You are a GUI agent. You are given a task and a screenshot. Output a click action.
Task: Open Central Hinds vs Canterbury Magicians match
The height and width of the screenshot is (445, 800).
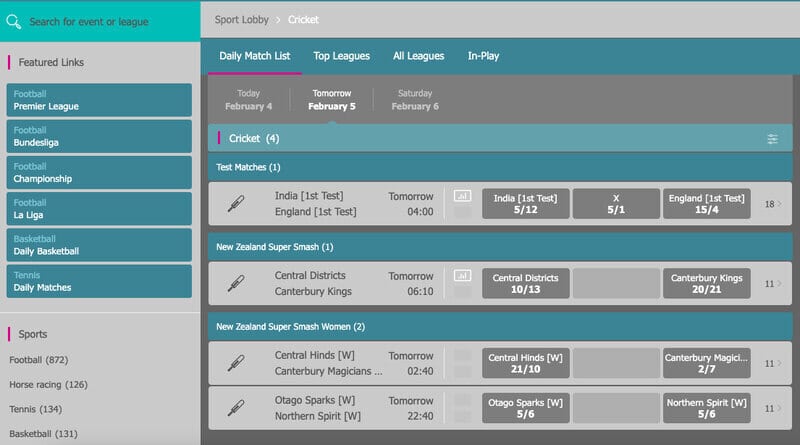(328, 363)
